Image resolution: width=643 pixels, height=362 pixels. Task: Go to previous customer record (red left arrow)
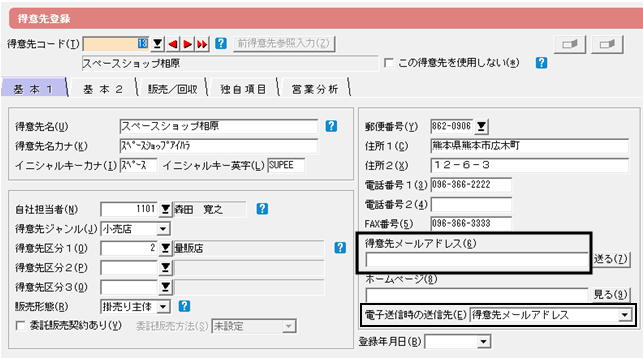(173, 43)
